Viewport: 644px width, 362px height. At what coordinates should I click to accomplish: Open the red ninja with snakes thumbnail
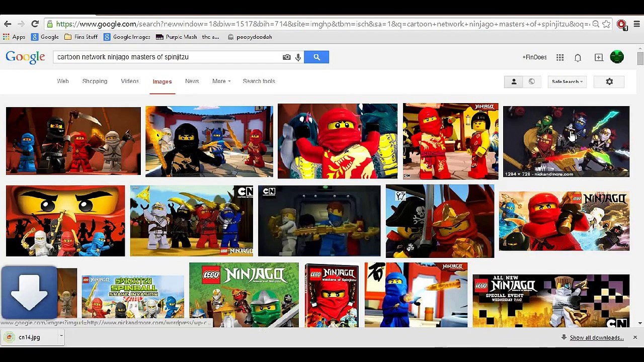338,141
